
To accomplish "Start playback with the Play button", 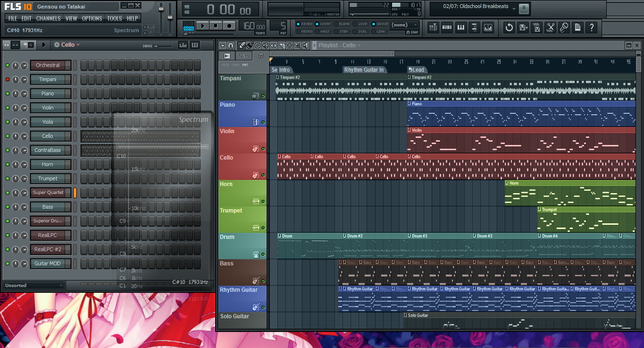I will pos(202,26).
